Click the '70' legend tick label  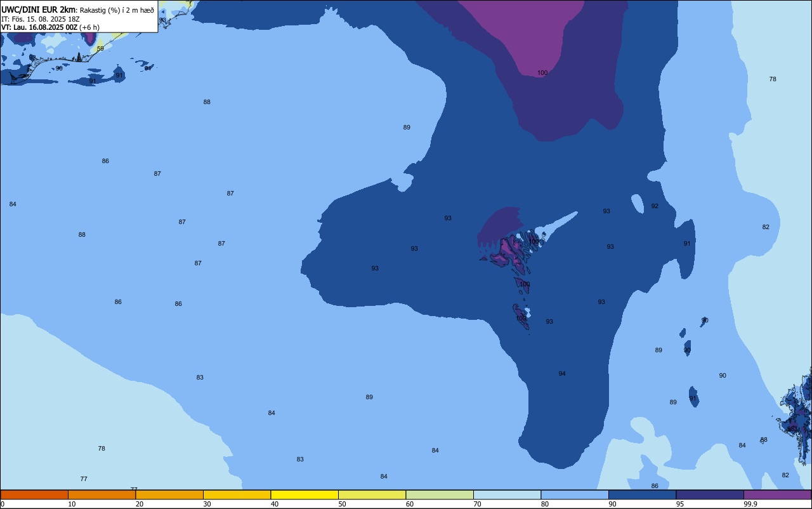tap(477, 504)
